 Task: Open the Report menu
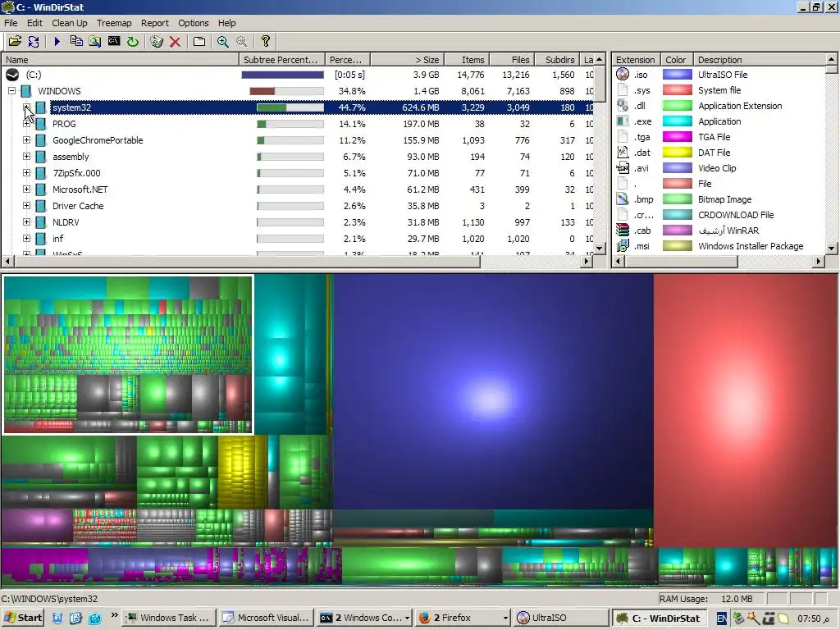[155, 23]
